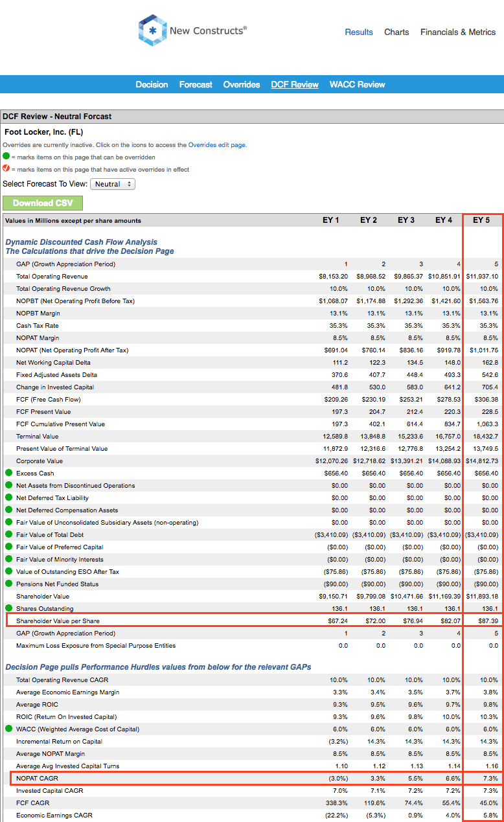Click the Change in Invested Capital label
Image resolution: width=504 pixels, height=822 pixels.
[x=55, y=387]
